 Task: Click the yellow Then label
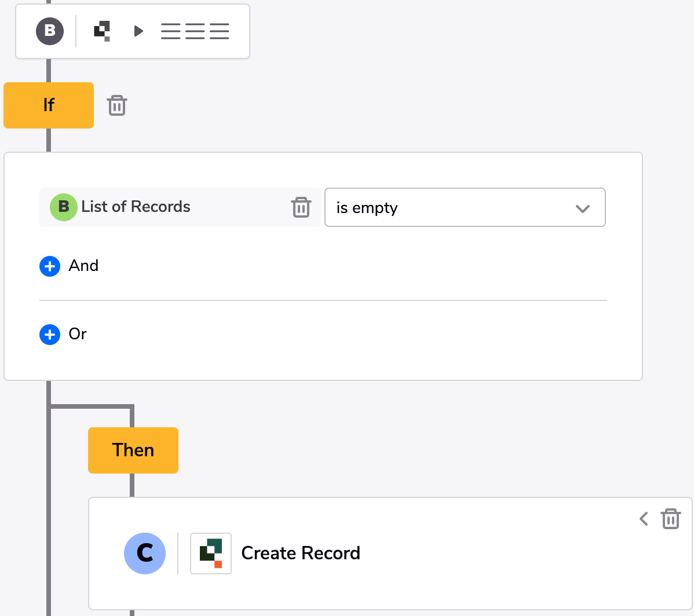pyautogui.click(x=133, y=450)
